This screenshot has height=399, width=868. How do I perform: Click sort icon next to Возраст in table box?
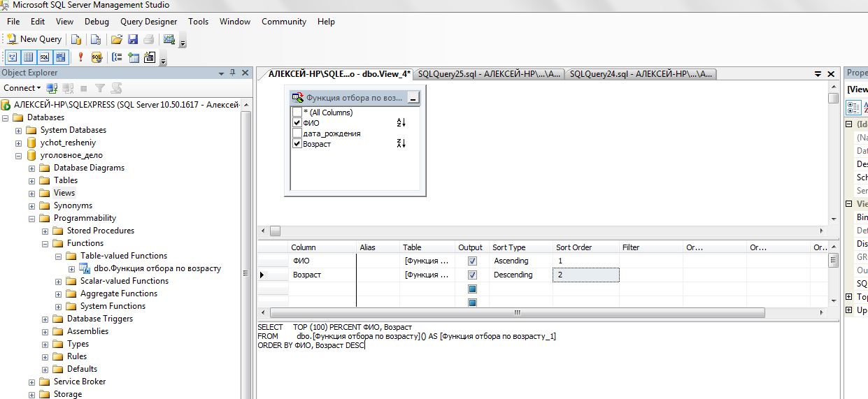tap(401, 144)
